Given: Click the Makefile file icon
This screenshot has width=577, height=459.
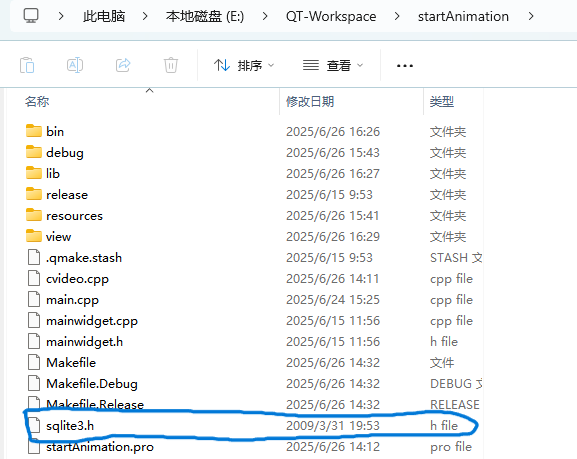Looking at the screenshot, I should click(34, 362).
